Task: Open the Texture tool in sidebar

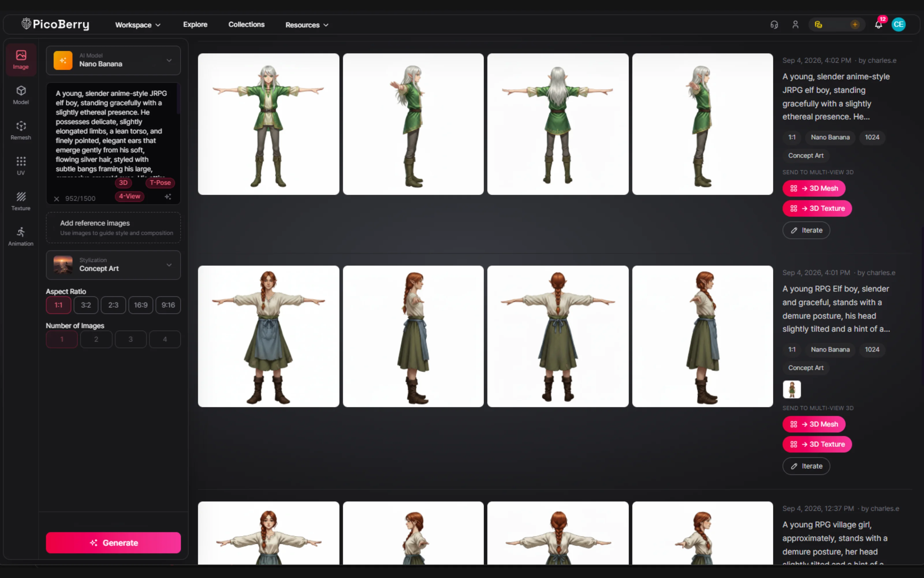Action: tap(21, 201)
